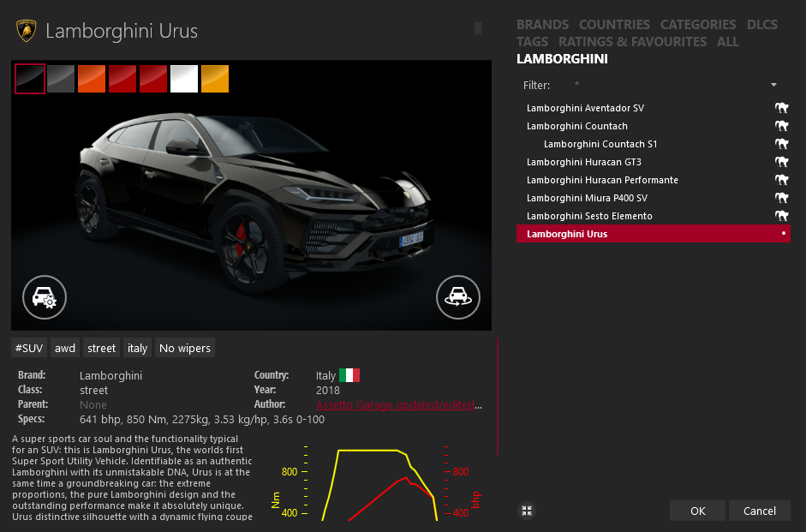Click the italy tag
This screenshot has width=806, height=532.
[x=137, y=348]
